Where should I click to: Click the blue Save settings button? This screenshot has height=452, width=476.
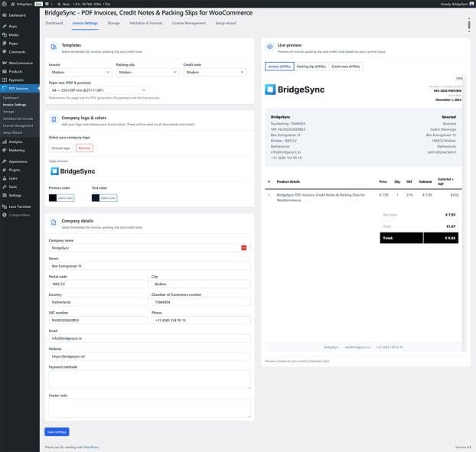pos(57,431)
